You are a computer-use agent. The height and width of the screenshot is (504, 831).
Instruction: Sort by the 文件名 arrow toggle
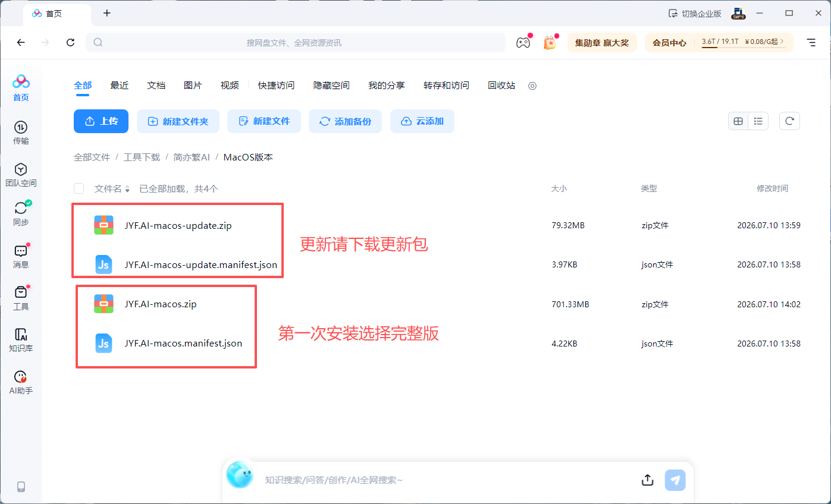click(x=127, y=189)
